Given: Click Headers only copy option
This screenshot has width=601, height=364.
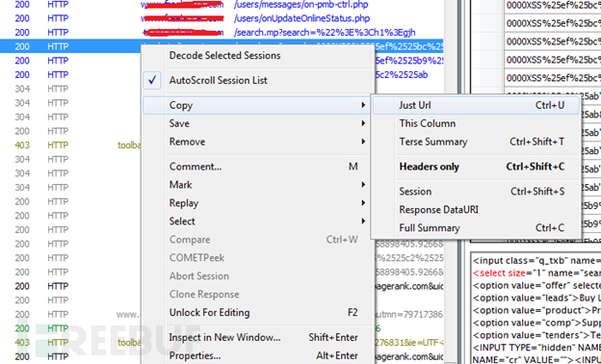Looking at the screenshot, I should [x=476, y=167].
